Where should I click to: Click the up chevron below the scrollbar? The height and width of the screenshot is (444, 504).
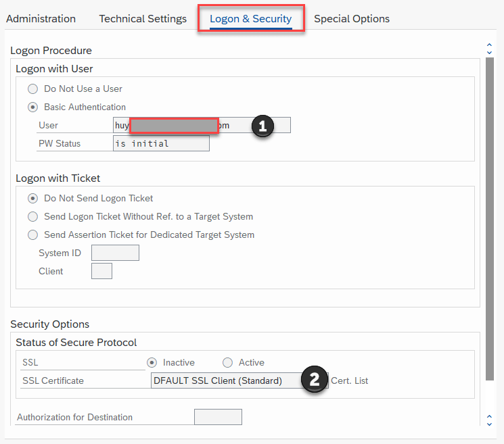coord(490,417)
